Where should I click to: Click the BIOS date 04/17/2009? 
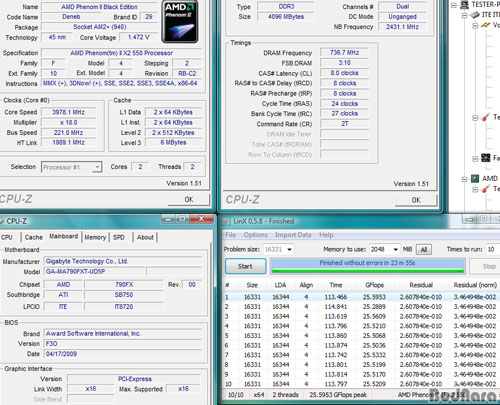tap(123, 354)
